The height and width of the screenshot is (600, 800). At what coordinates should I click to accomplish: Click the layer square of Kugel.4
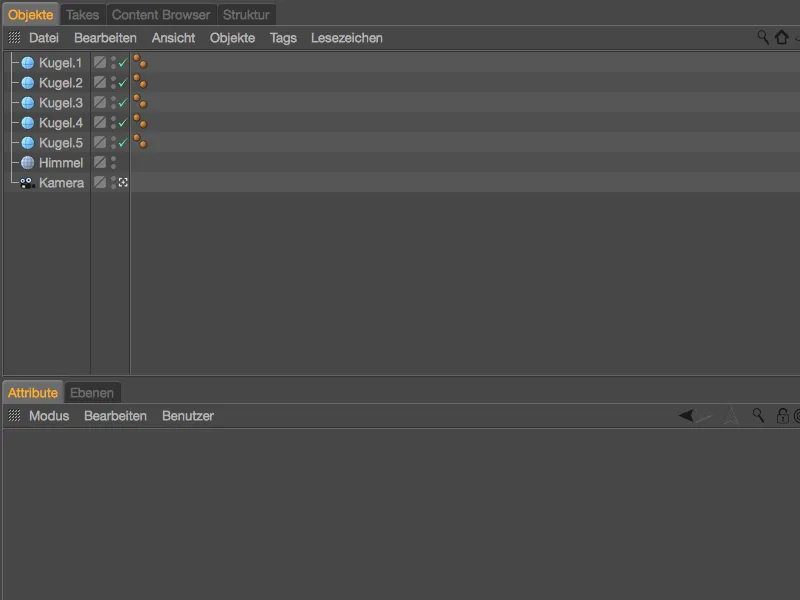pos(100,122)
